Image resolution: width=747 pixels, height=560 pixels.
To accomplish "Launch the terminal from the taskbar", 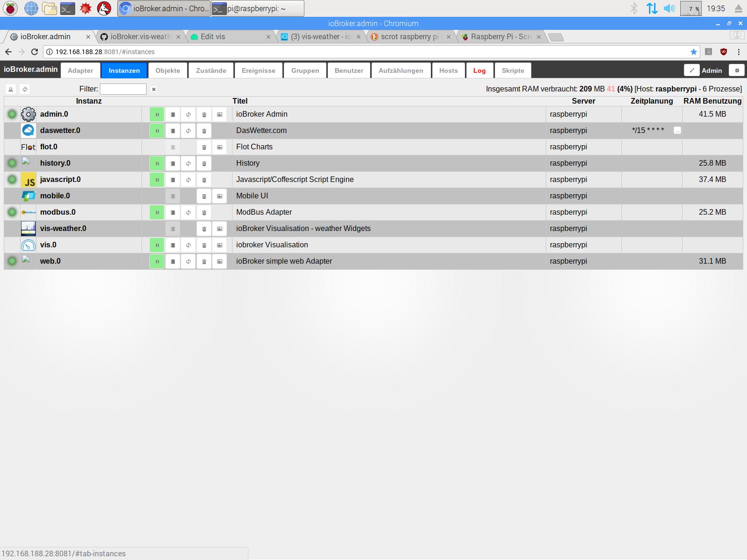I will pos(68,8).
